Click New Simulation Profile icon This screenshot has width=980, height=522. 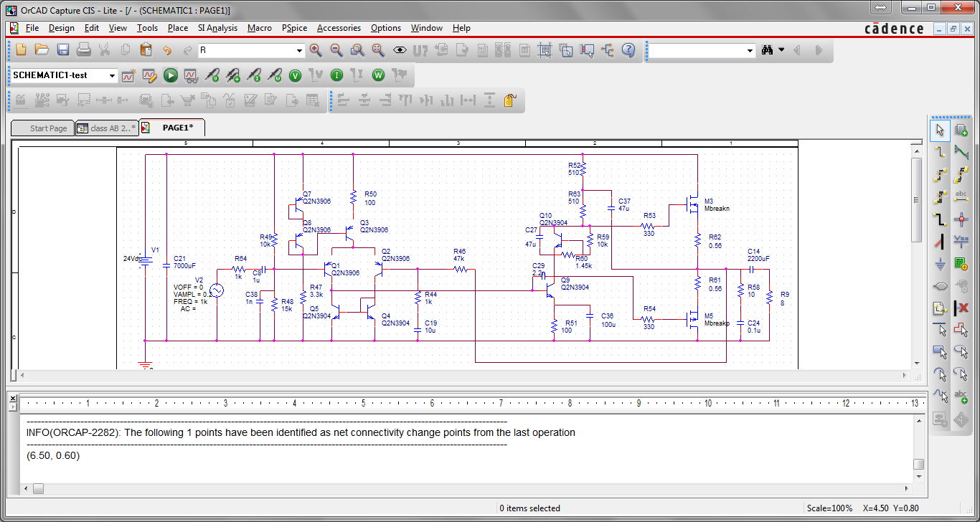click(x=128, y=75)
